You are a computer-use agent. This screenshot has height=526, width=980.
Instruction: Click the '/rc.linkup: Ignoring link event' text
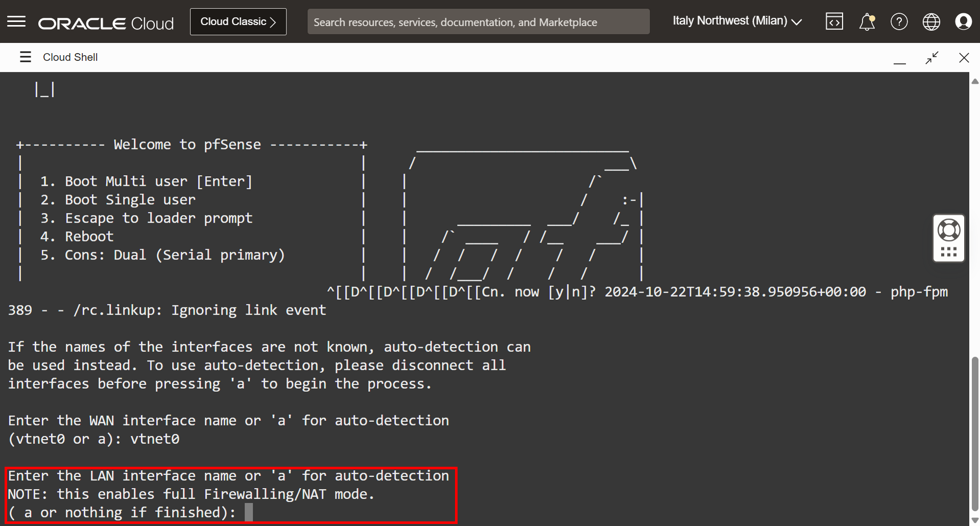pyautogui.click(x=200, y=310)
